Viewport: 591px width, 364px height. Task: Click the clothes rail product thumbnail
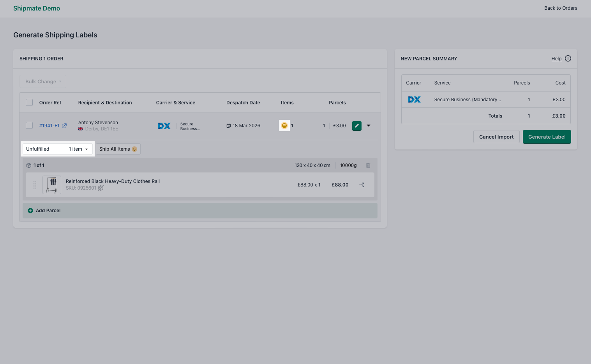point(51,185)
